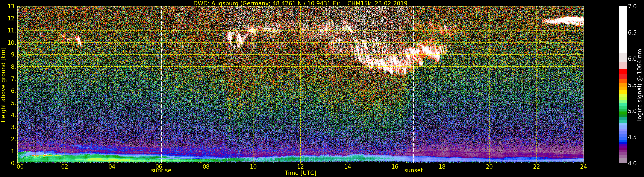Click the '00' time axis tick label

pos(20,166)
